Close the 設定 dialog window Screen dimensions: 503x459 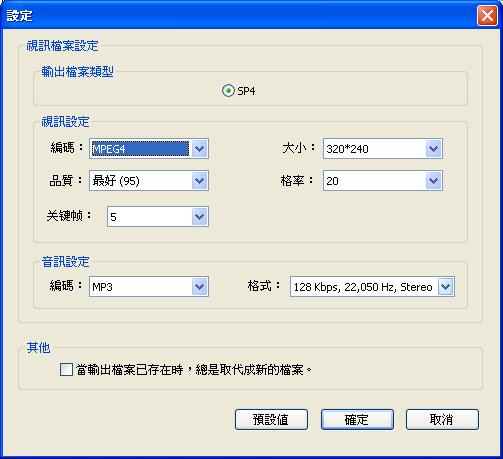(487, 16)
